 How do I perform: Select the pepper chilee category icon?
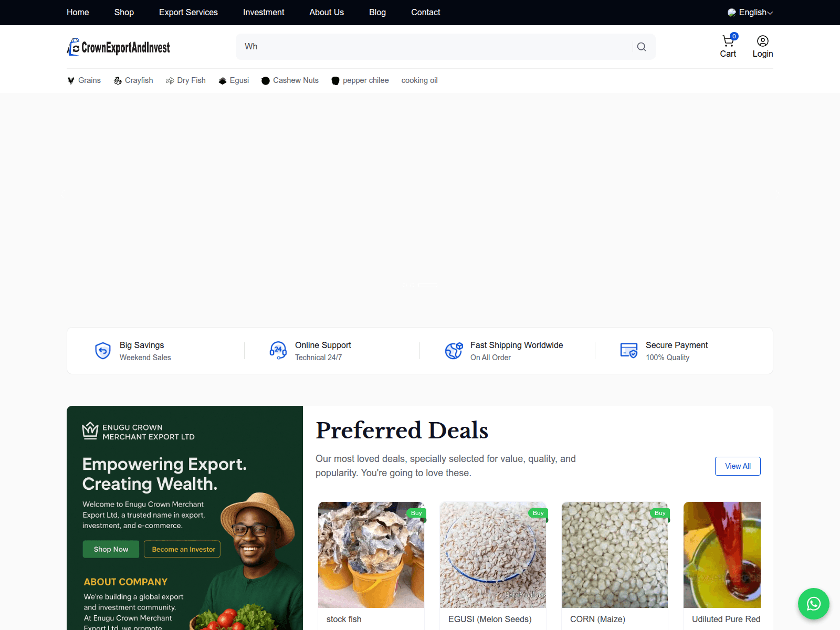coord(335,81)
